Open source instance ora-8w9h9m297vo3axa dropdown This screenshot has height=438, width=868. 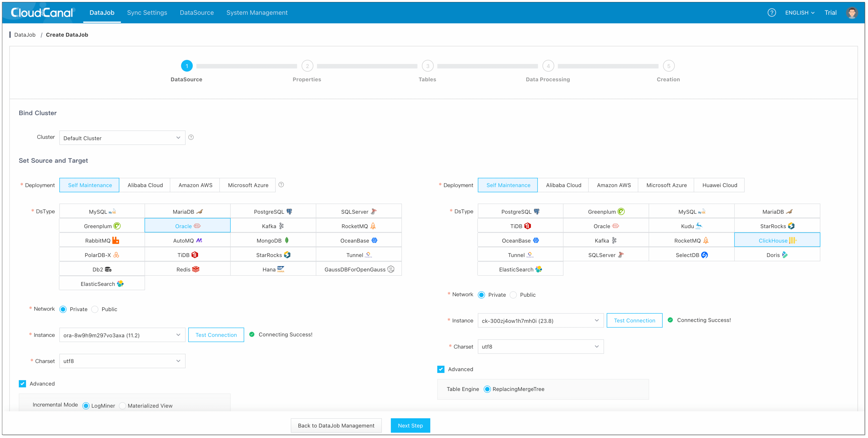pos(122,335)
